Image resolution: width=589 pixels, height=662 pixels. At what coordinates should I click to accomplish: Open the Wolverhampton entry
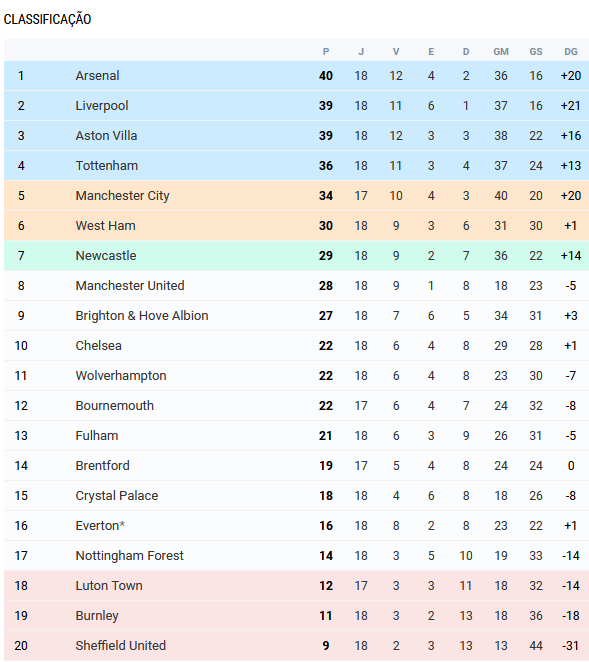point(121,375)
